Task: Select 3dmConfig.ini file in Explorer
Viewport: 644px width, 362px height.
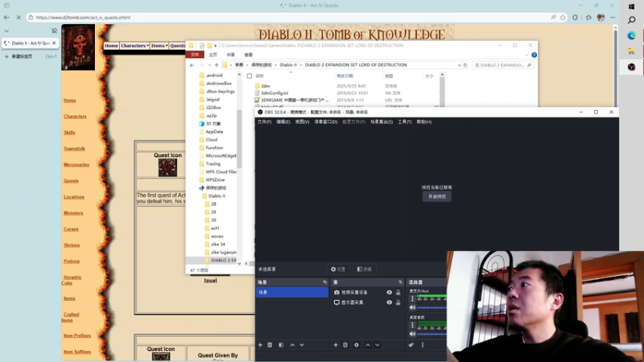Action: (x=275, y=93)
